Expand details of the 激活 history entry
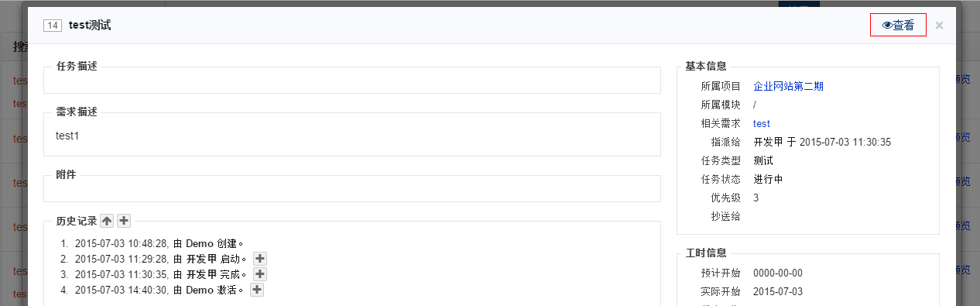 tap(257, 290)
